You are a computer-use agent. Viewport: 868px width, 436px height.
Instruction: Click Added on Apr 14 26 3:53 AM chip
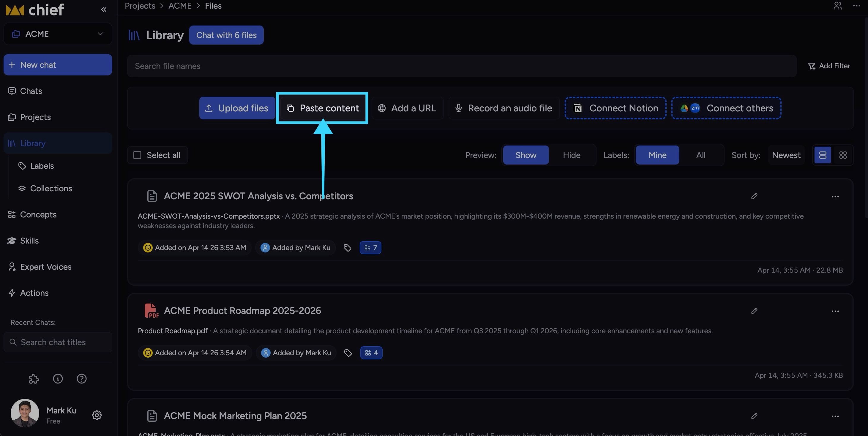pos(195,248)
